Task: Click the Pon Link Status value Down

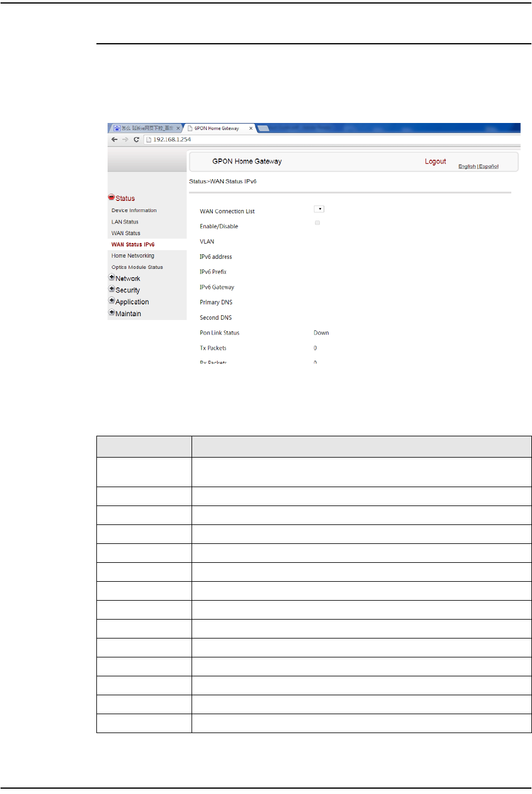Action: [x=321, y=333]
